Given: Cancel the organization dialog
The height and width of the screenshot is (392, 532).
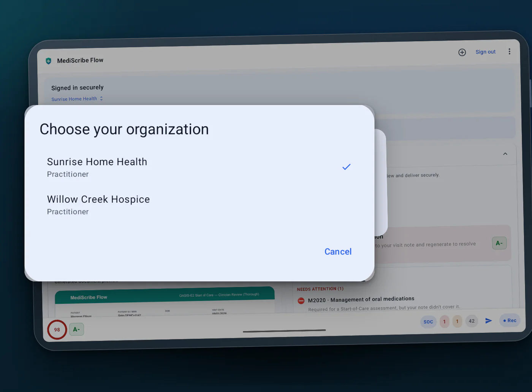Looking at the screenshot, I should point(338,251).
